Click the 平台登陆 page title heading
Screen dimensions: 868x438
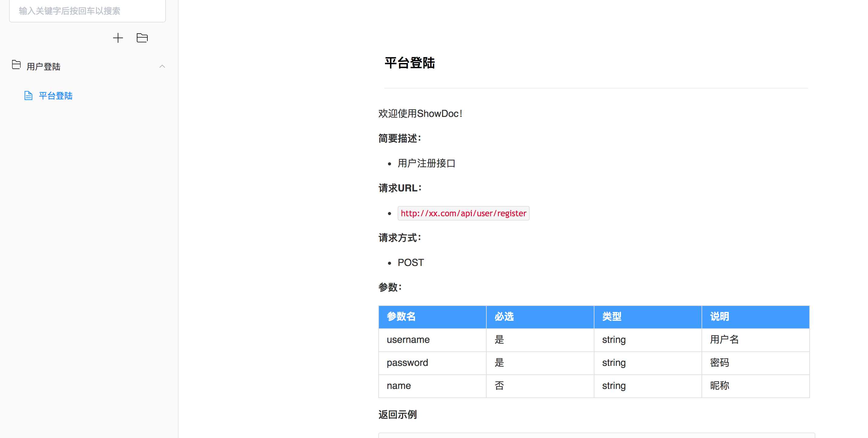410,63
